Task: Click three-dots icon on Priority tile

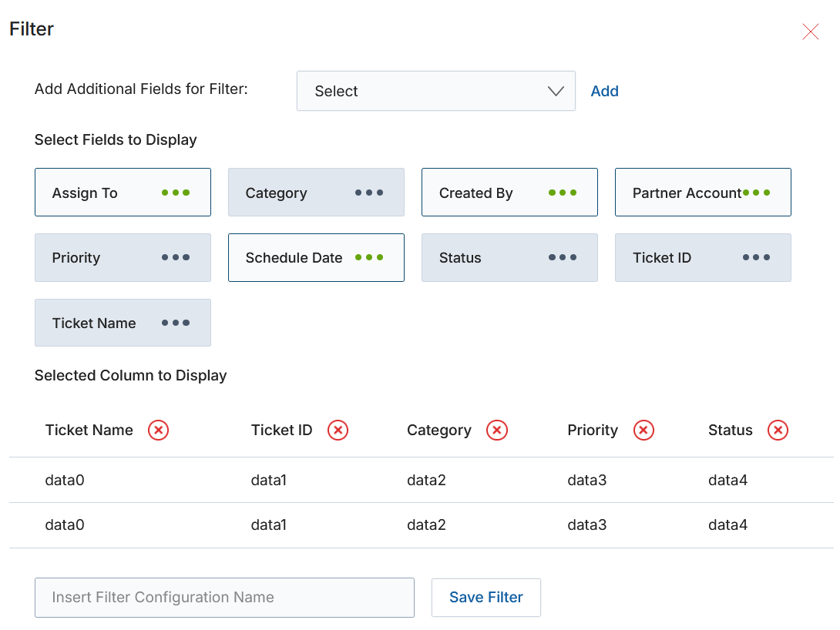Action: [x=176, y=257]
